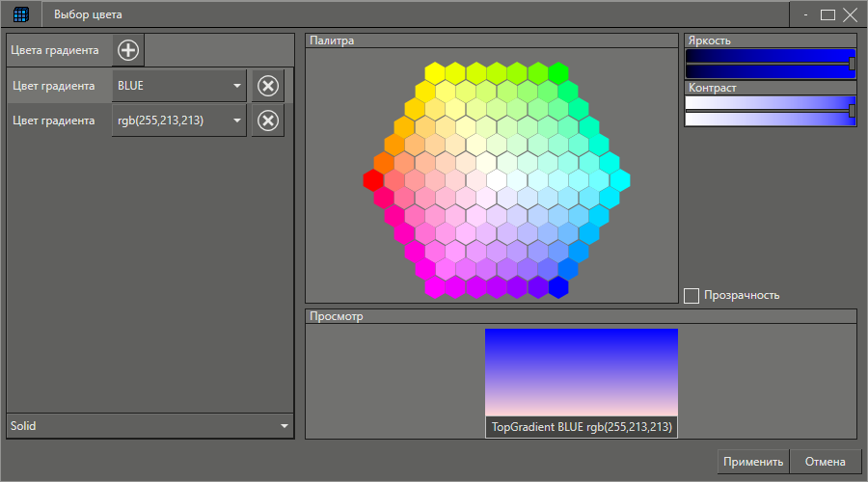
Task: Pick the red hexagon at palette left corner
Action: [x=374, y=180]
